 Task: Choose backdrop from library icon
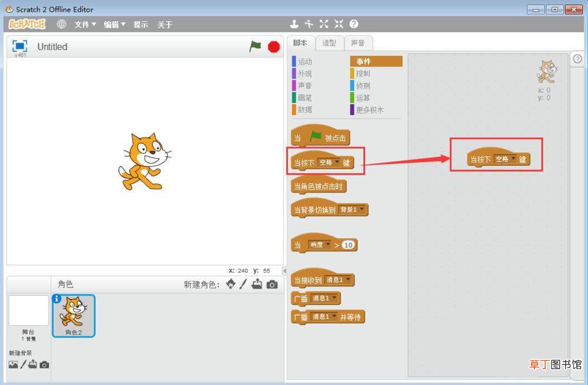(13, 364)
